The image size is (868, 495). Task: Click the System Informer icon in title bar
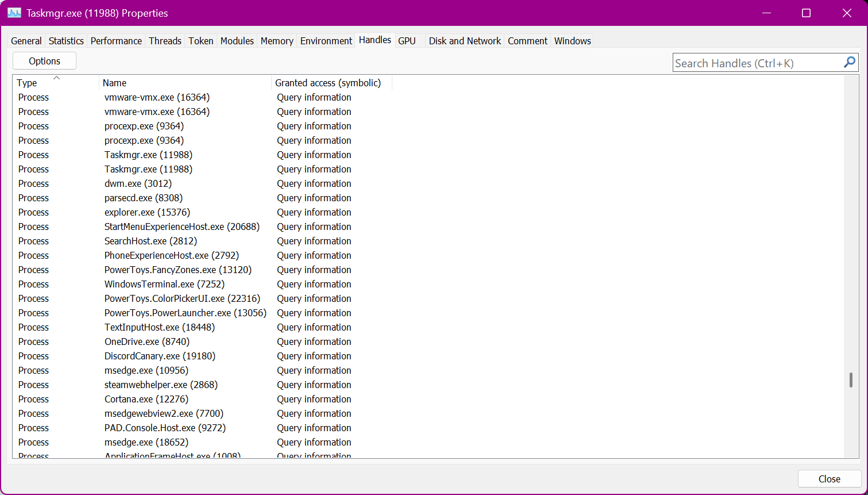(14, 12)
